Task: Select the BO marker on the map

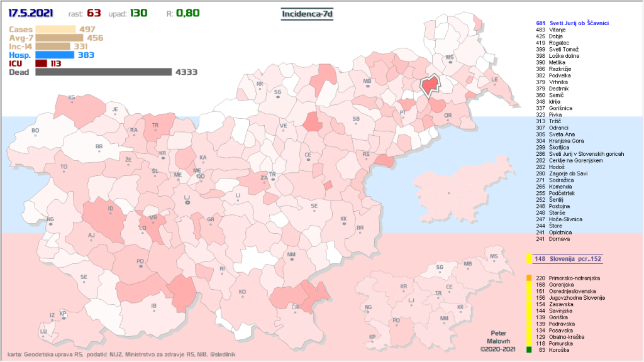Action: [35, 131]
